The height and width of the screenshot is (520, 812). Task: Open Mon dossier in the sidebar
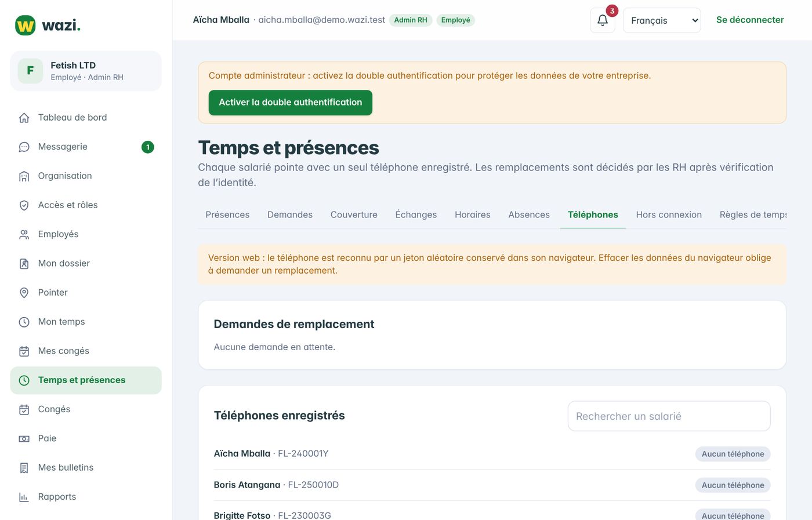coord(86,264)
